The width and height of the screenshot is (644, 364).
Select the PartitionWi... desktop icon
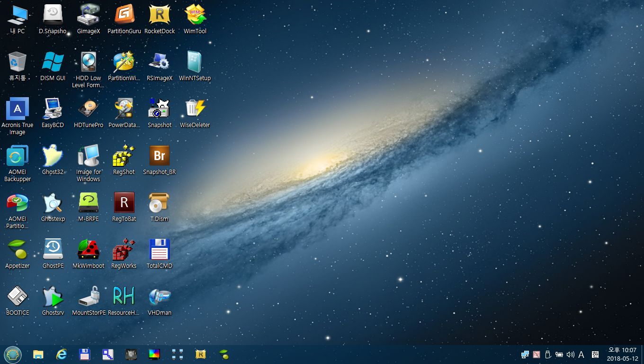pyautogui.click(x=124, y=66)
